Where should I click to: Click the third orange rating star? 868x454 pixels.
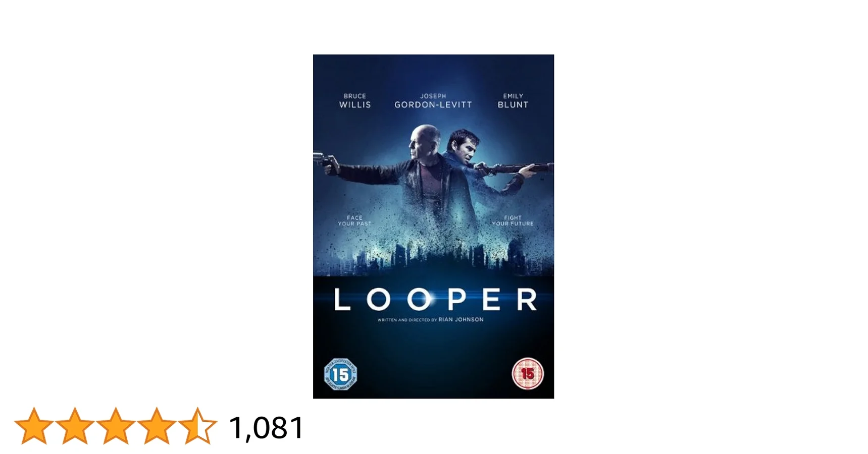pos(116,426)
